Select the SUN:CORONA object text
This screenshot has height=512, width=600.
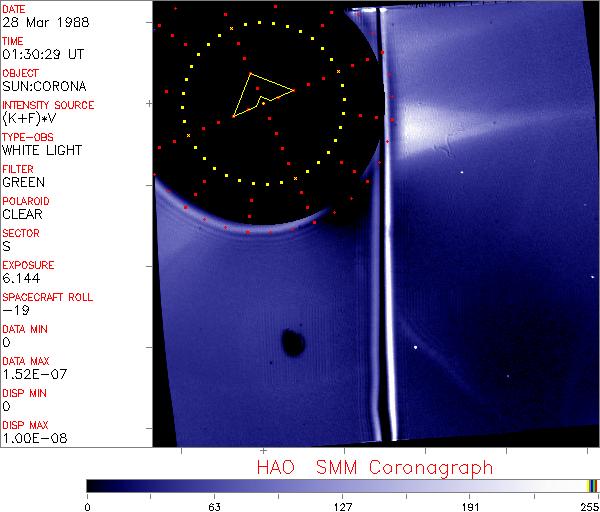coord(43,87)
